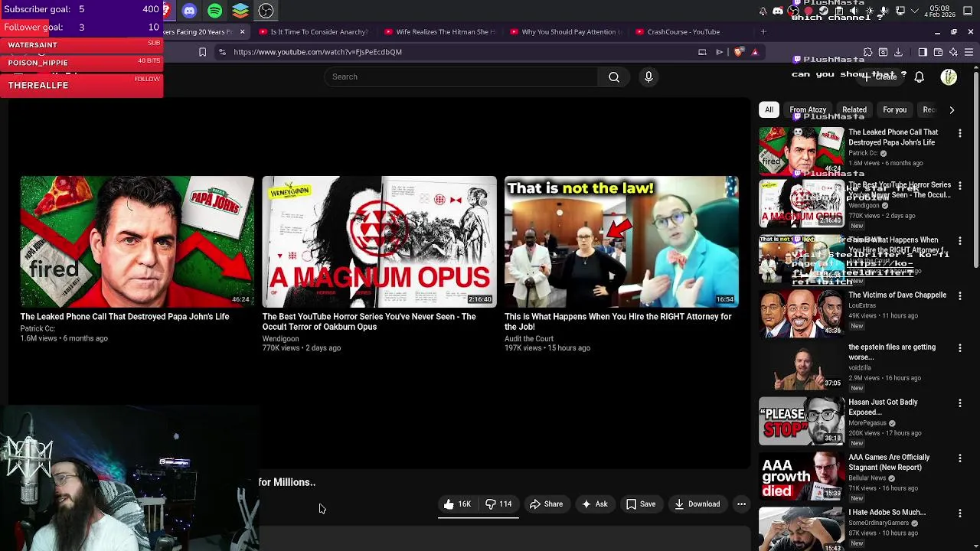Open 'PLEASE STOP' Hasan sidebar thumbnail
Viewport: 980px width, 551px height.
801,422
